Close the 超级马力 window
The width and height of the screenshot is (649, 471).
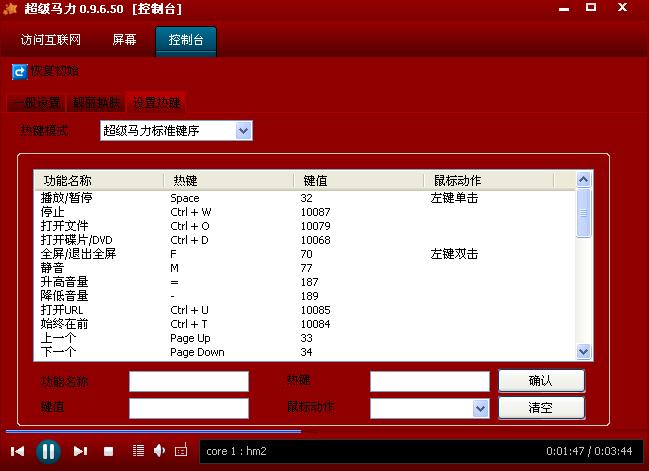623,7
